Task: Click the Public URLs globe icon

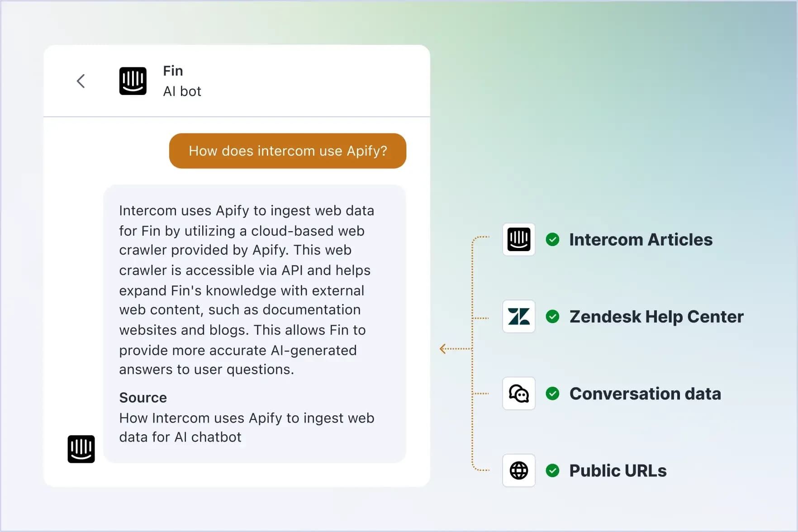Action: (x=519, y=470)
